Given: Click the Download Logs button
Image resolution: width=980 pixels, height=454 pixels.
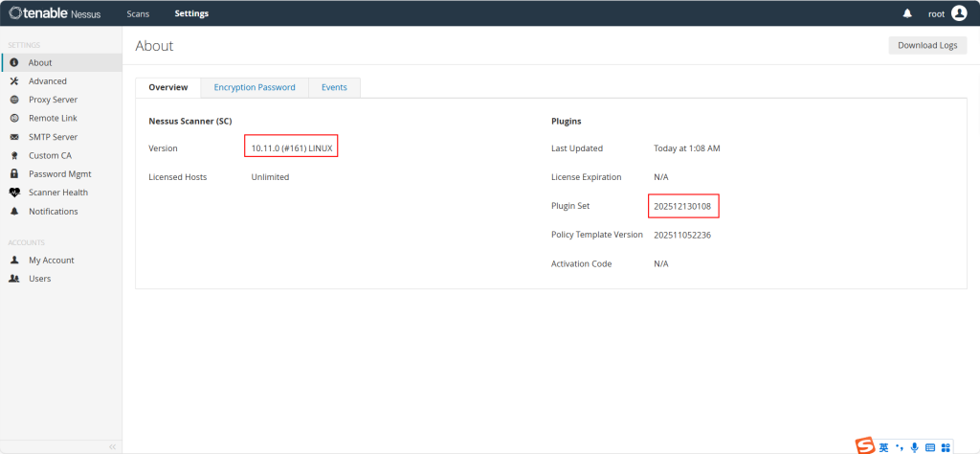Looking at the screenshot, I should click(x=927, y=45).
